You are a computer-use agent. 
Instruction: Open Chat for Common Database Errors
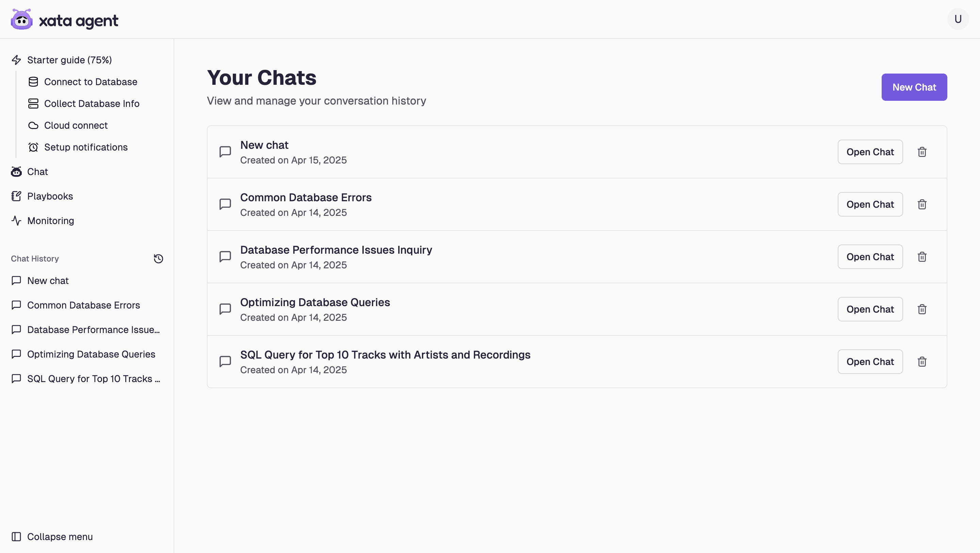click(x=870, y=204)
